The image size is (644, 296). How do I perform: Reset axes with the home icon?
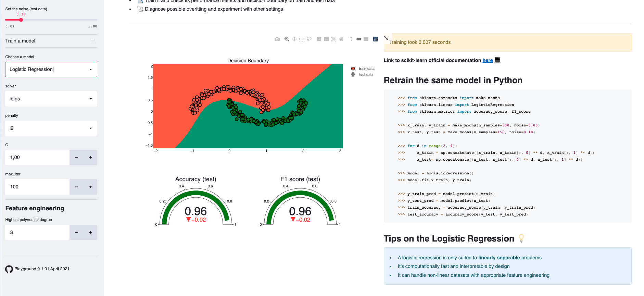coord(341,39)
